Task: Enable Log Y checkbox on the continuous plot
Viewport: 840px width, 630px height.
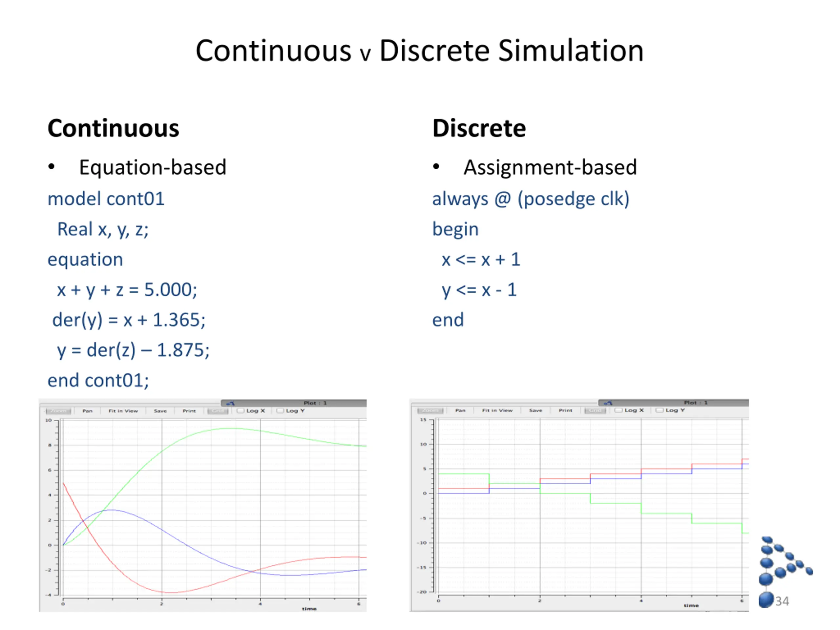Action: (x=280, y=411)
